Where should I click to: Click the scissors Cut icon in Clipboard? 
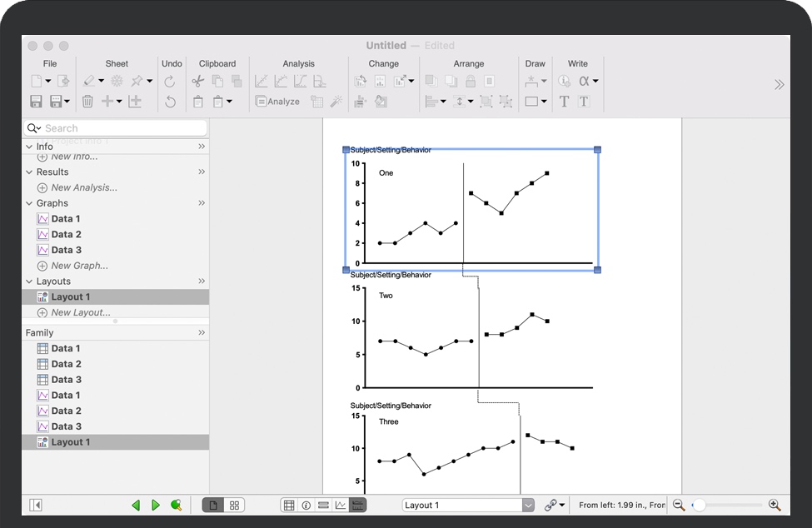point(197,82)
